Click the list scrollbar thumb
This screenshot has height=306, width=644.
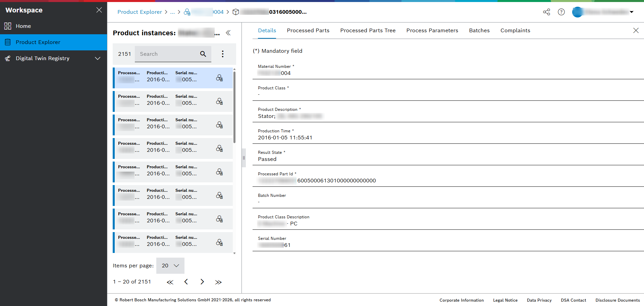[234, 107]
